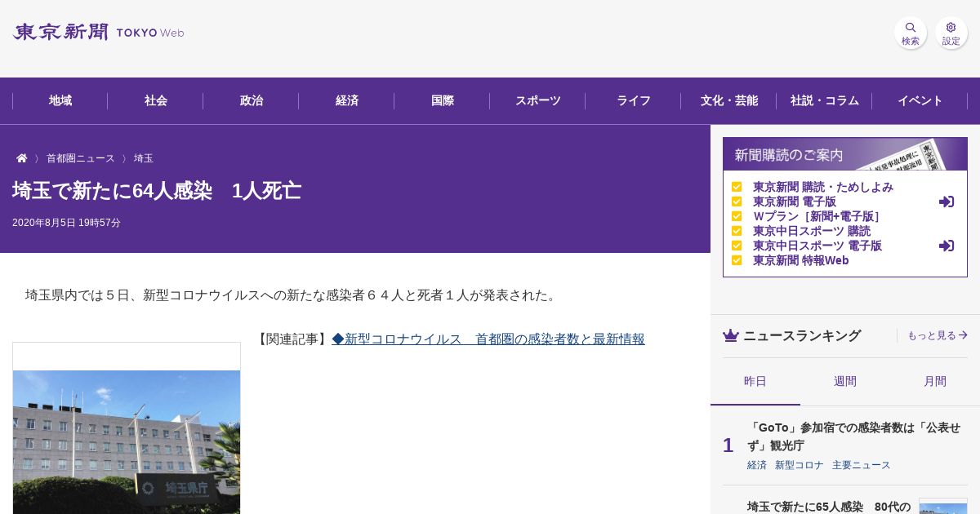Click the 【関連記事】 label text

point(292,339)
